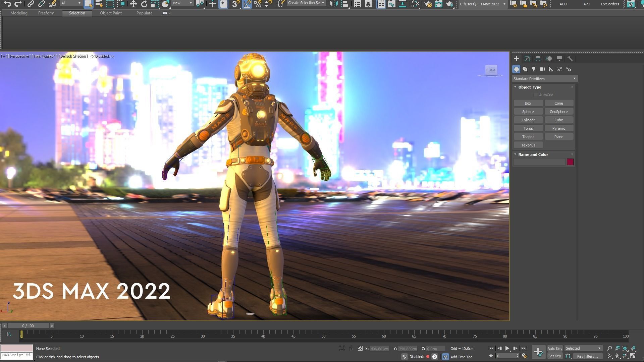
Task: Activate the Select and Rotate tool
Action: (x=144, y=4)
